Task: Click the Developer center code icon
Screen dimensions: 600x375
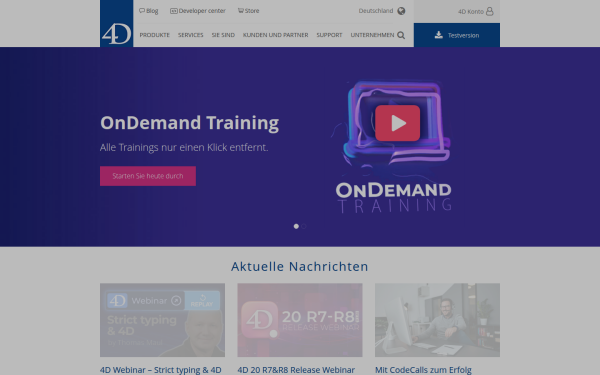Action: [x=174, y=11]
